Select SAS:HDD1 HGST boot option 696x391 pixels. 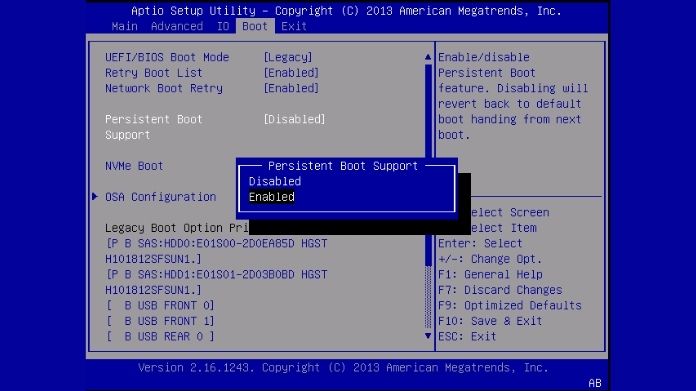click(217, 282)
